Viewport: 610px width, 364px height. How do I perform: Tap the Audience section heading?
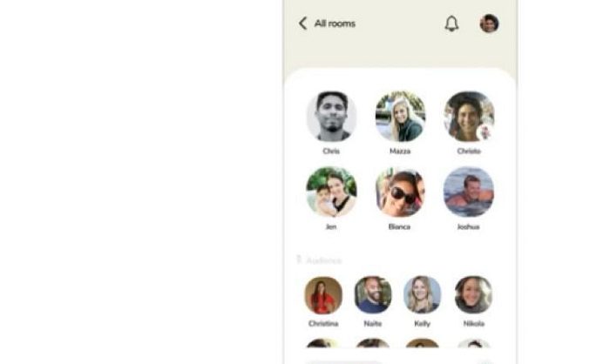pyautogui.click(x=324, y=260)
